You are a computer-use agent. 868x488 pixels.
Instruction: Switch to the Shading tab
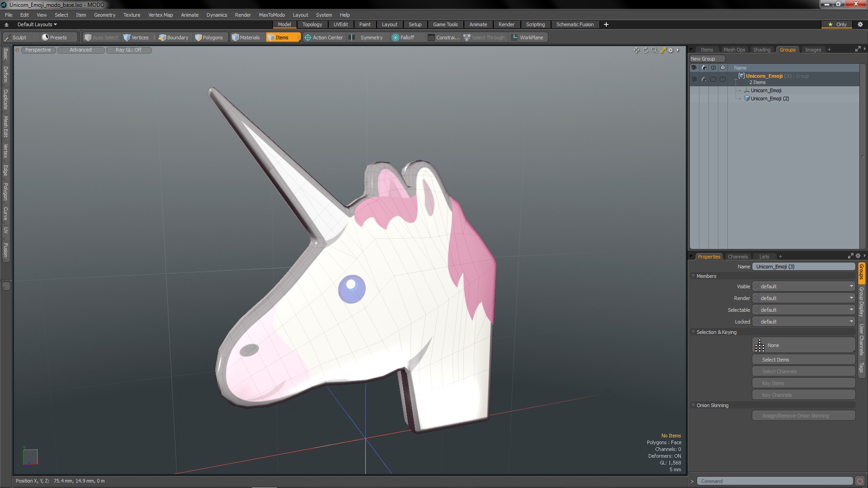point(761,50)
